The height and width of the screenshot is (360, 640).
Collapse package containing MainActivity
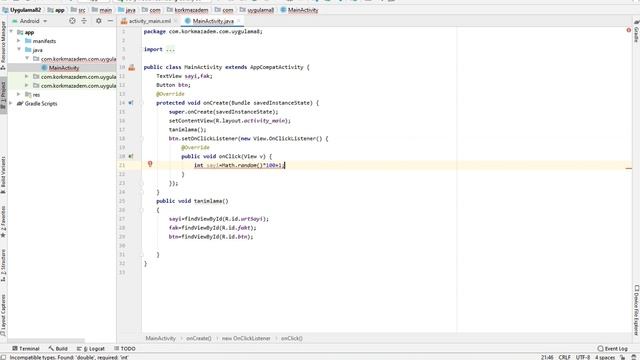27,59
